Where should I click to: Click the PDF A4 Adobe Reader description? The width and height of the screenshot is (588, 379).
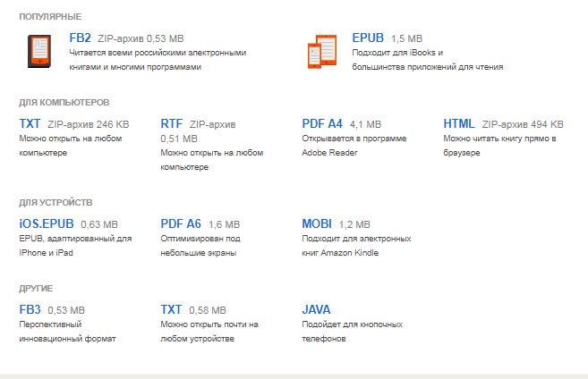[354, 146]
